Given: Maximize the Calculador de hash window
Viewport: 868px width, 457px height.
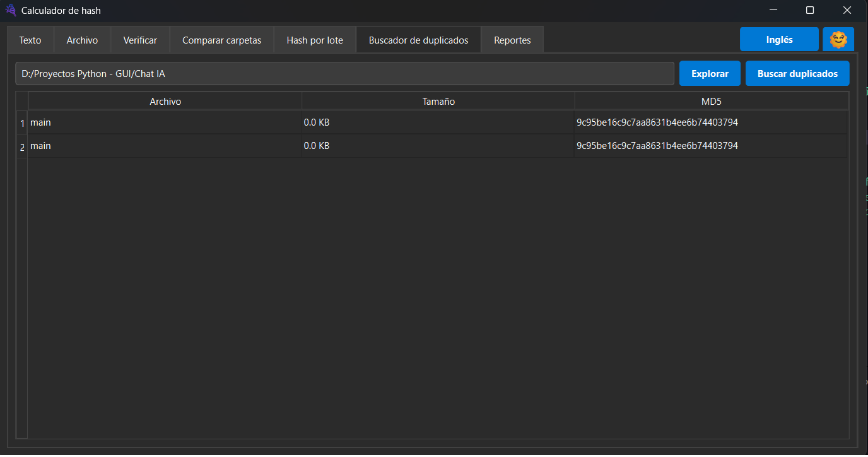Looking at the screenshot, I should [810, 10].
